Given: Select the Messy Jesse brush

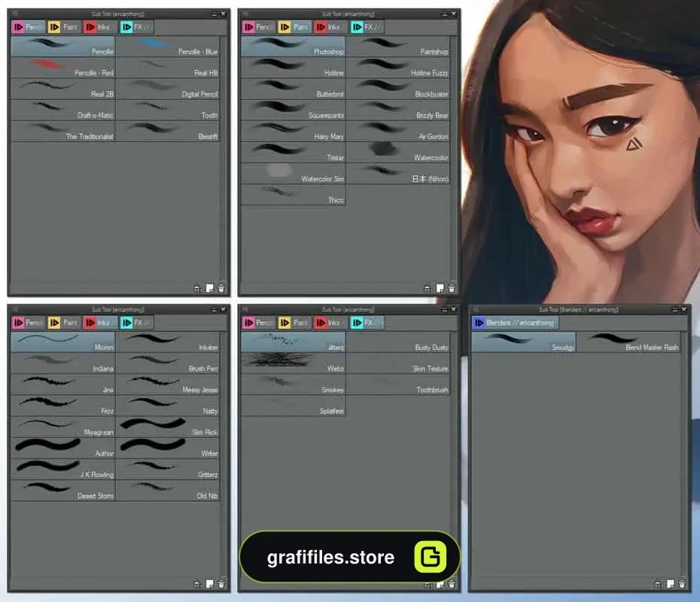Looking at the screenshot, I should (x=168, y=385).
